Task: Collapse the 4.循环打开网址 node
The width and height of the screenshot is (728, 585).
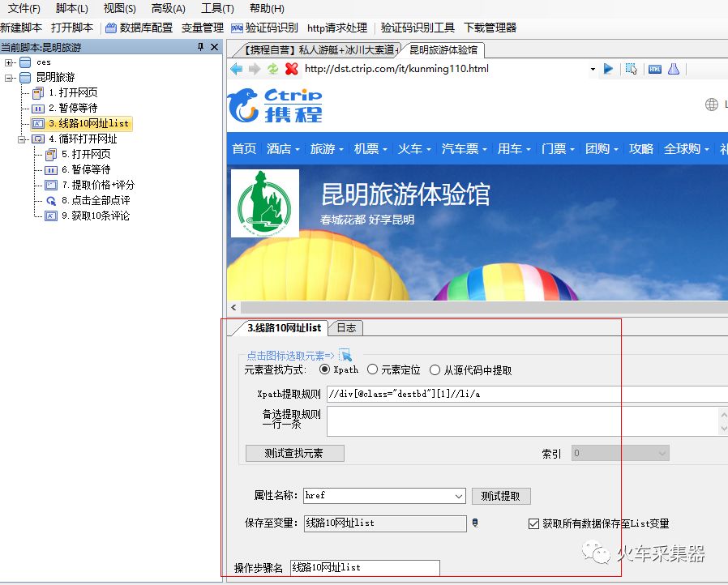Action: [x=21, y=139]
